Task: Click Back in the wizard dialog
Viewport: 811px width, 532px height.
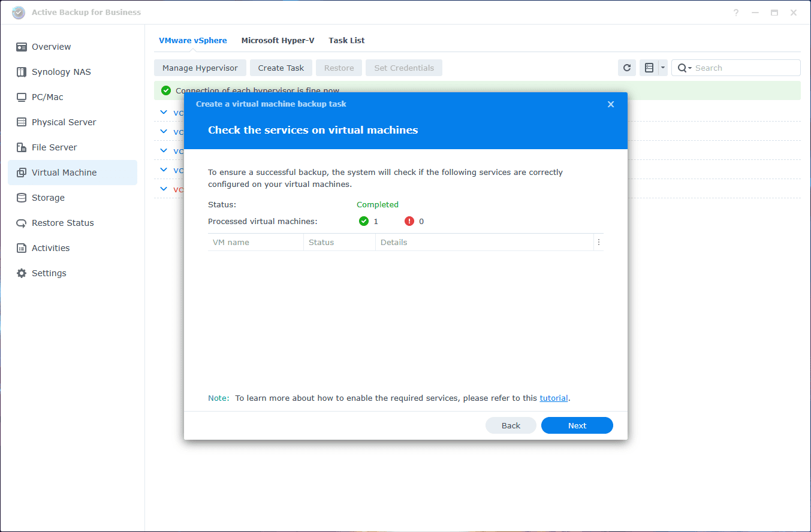Action: point(511,425)
